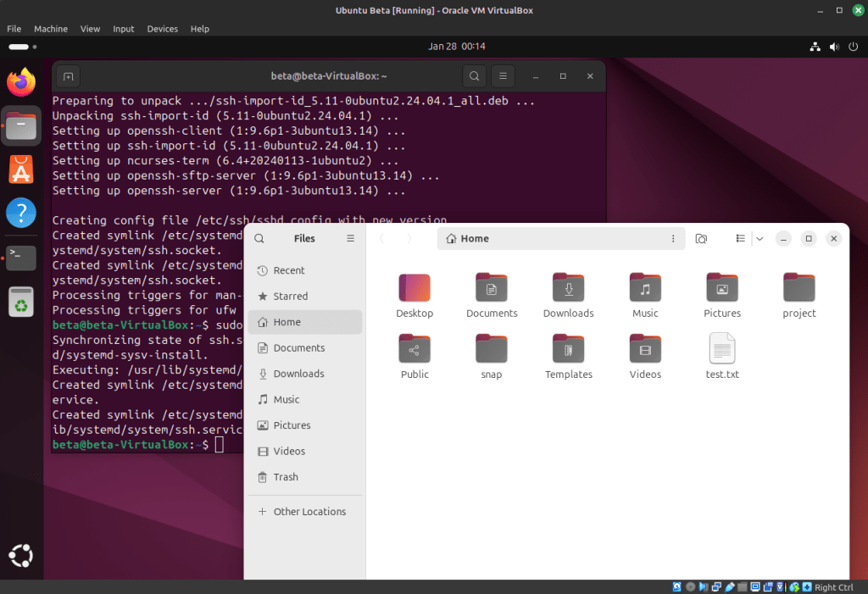868x594 pixels.
Task: Click the search folder icon beside path bar
Action: coord(701,239)
